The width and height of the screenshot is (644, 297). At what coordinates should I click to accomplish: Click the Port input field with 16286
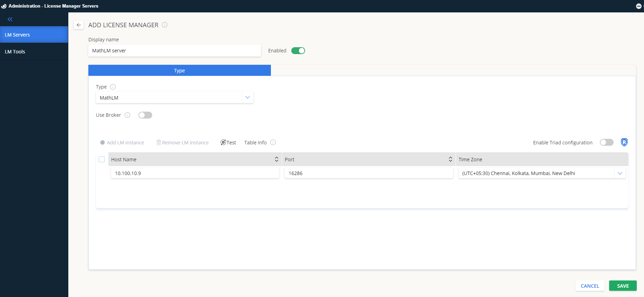[x=368, y=173]
